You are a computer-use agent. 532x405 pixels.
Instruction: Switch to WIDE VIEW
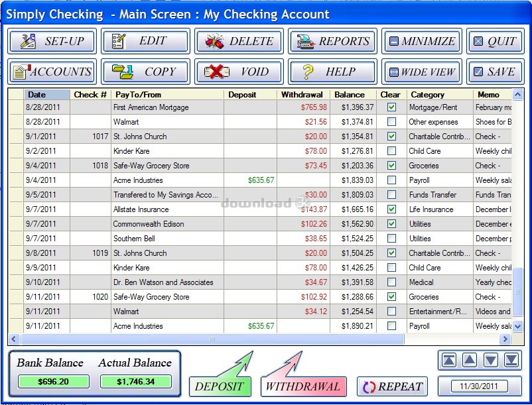click(422, 72)
